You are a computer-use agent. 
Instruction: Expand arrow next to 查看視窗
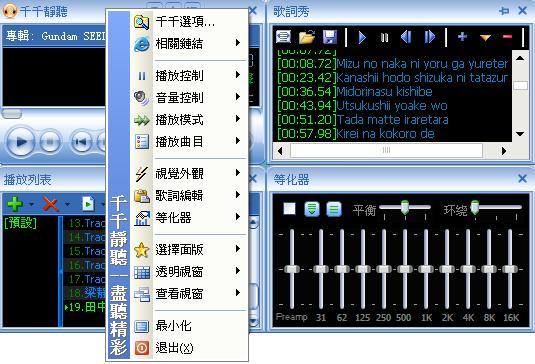point(238,292)
